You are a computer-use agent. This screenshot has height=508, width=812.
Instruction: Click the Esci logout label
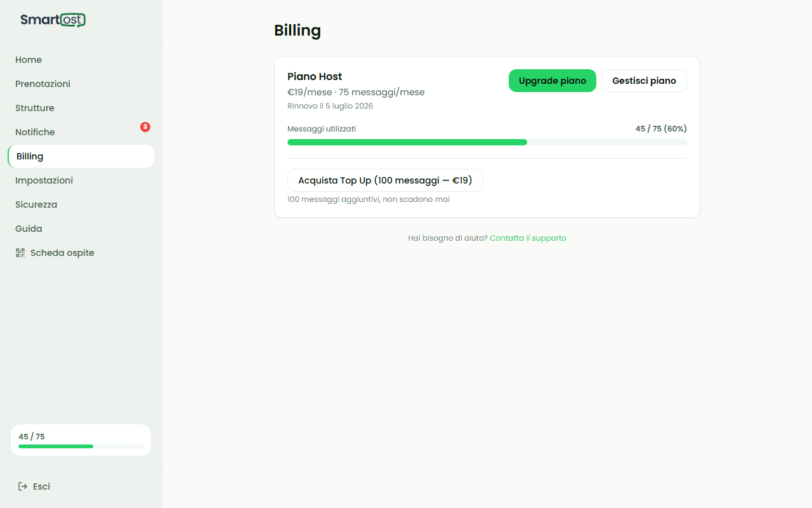pyautogui.click(x=41, y=486)
